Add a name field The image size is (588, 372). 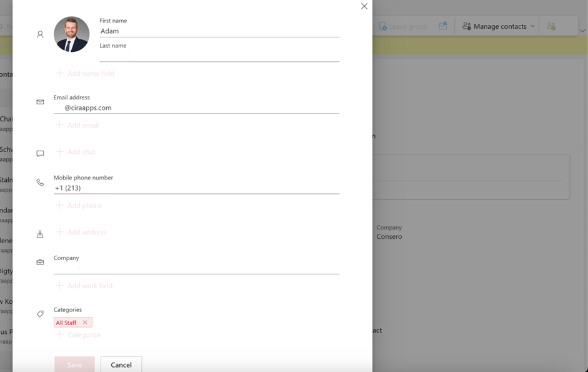click(85, 74)
